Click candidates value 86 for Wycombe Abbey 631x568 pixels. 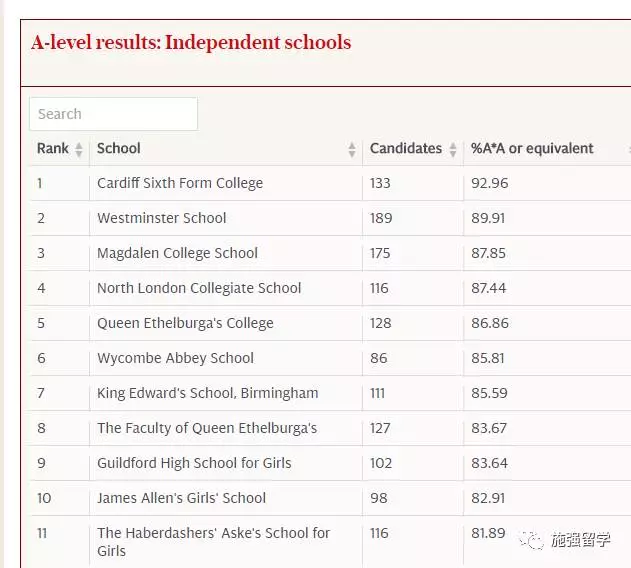(379, 359)
